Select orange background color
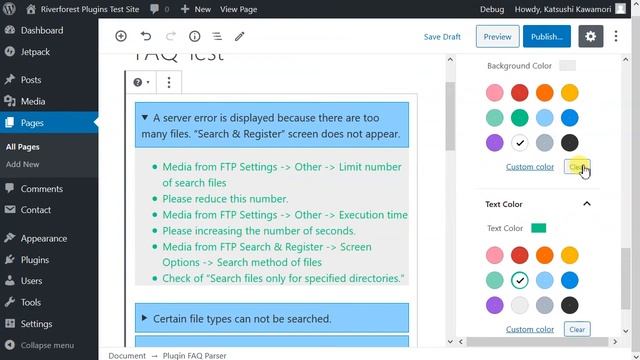The width and height of the screenshot is (640, 360). click(x=544, y=93)
